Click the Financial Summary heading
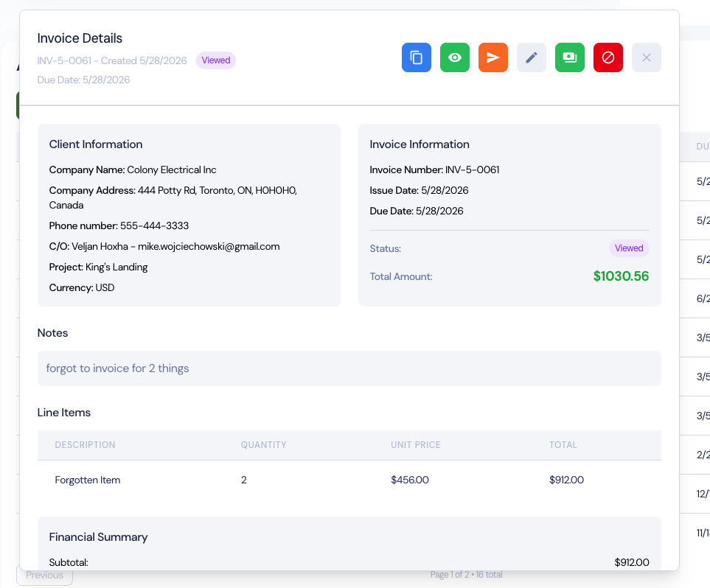Image resolution: width=710 pixels, height=588 pixels. [x=98, y=537]
